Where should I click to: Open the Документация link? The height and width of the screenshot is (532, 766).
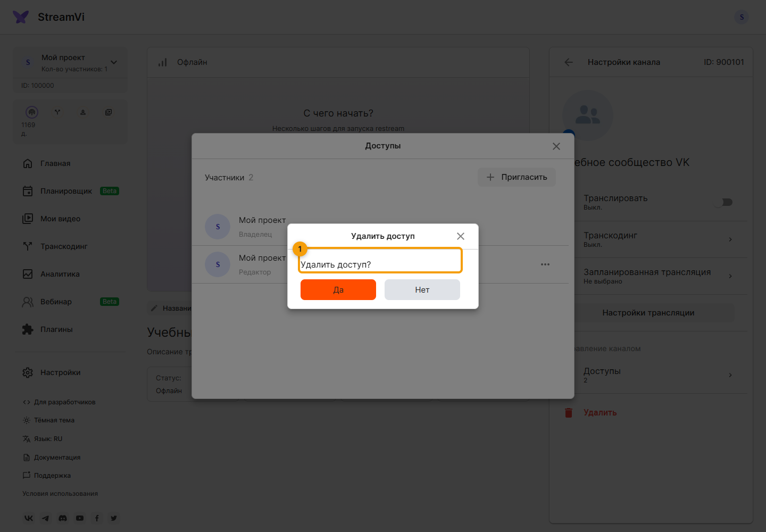[52, 458]
